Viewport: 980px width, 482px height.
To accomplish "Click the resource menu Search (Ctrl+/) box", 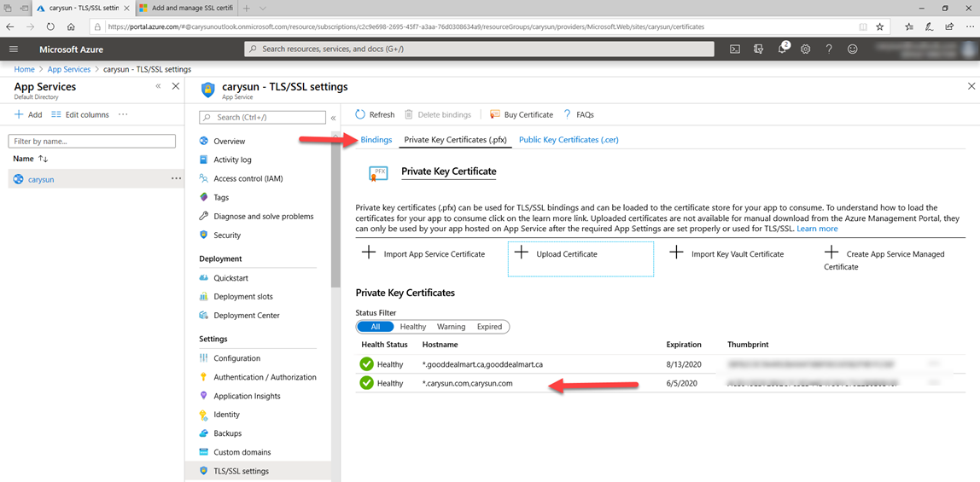I will click(262, 118).
